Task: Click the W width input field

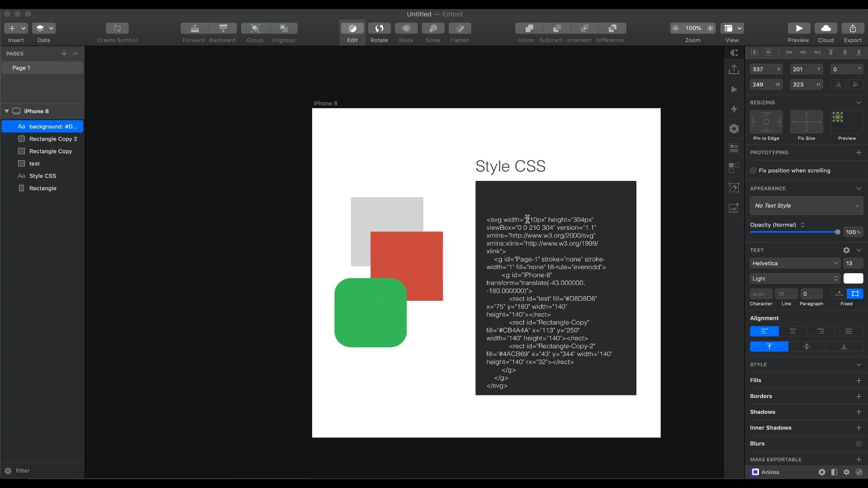Action: point(766,85)
